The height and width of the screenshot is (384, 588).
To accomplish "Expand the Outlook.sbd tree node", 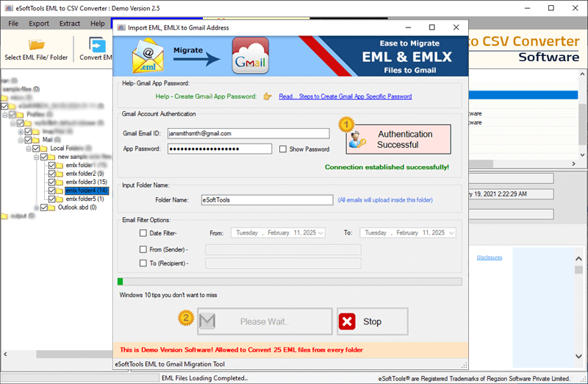I will pyautogui.click(x=36, y=207).
